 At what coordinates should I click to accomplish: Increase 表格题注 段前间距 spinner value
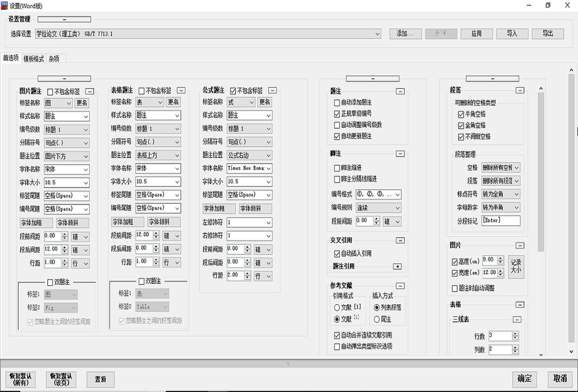coord(156,233)
